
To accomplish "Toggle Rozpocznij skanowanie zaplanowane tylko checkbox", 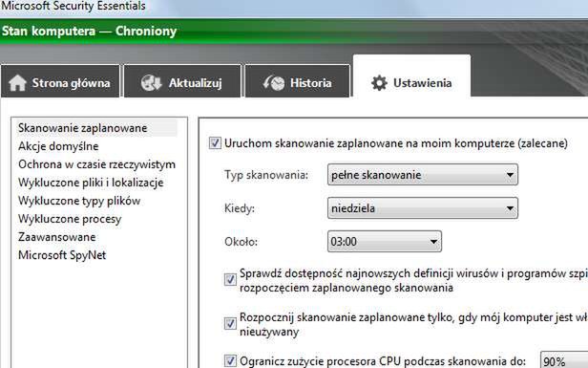I will pos(230,324).
